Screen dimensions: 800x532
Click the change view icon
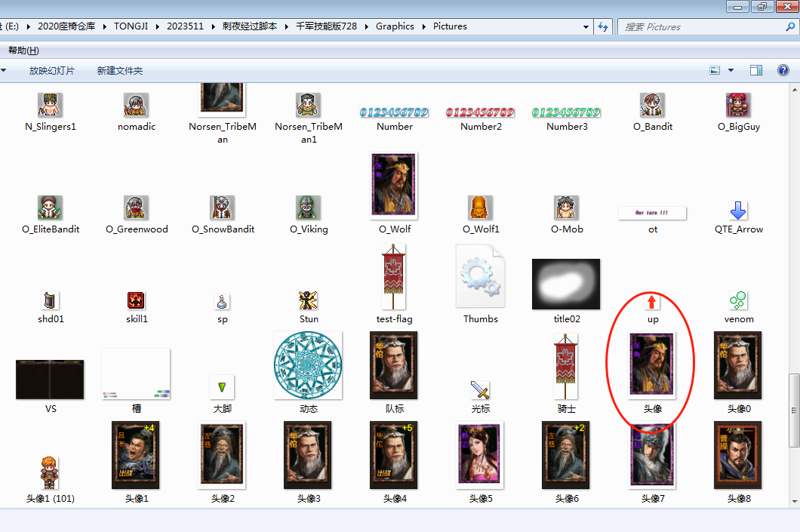(x=715, y=70)
